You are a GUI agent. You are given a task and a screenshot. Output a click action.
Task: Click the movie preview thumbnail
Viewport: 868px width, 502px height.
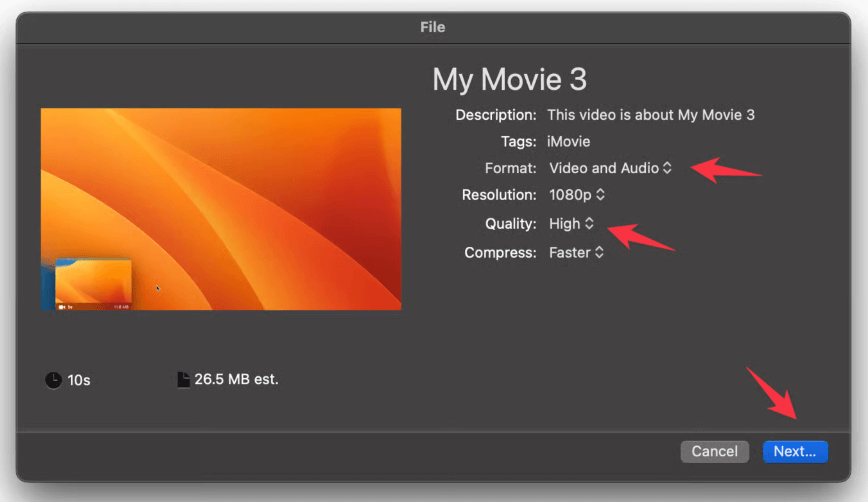point(221,209)
